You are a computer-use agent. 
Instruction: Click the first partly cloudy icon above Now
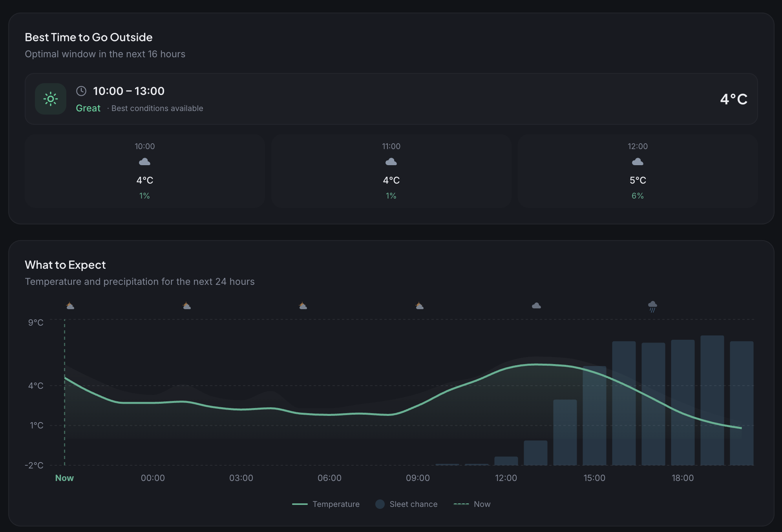[70, 306]
